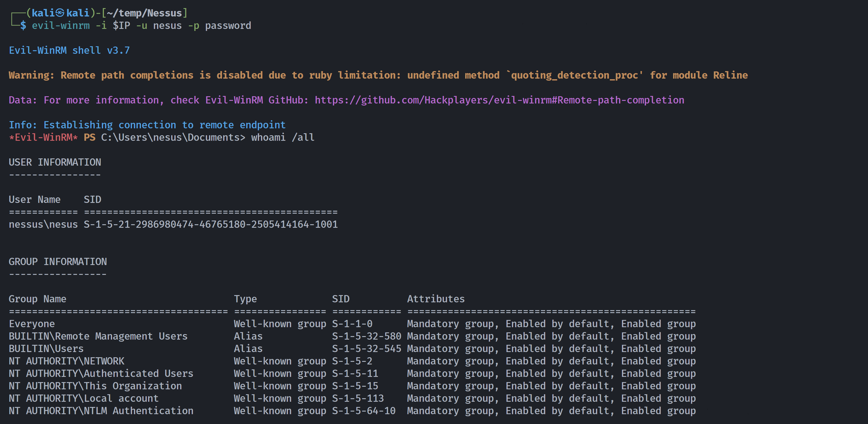Click the SID value 'S-1-5-11'
Viewport: 868px width, 424px height.
pos(355,374)
